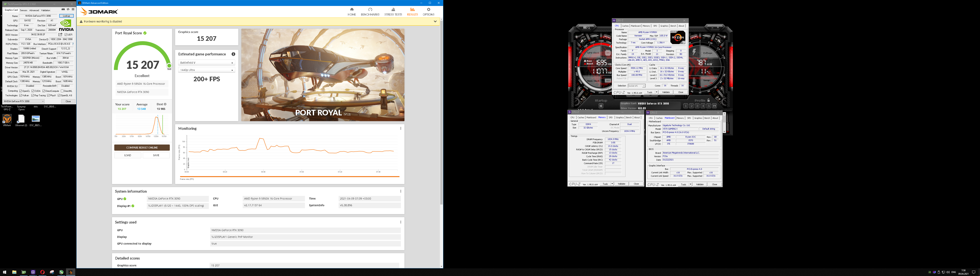Open the Home tab in 3DMark
This screenshot has width=980, height=276.
pyautogui.click(x=352, y=12)
